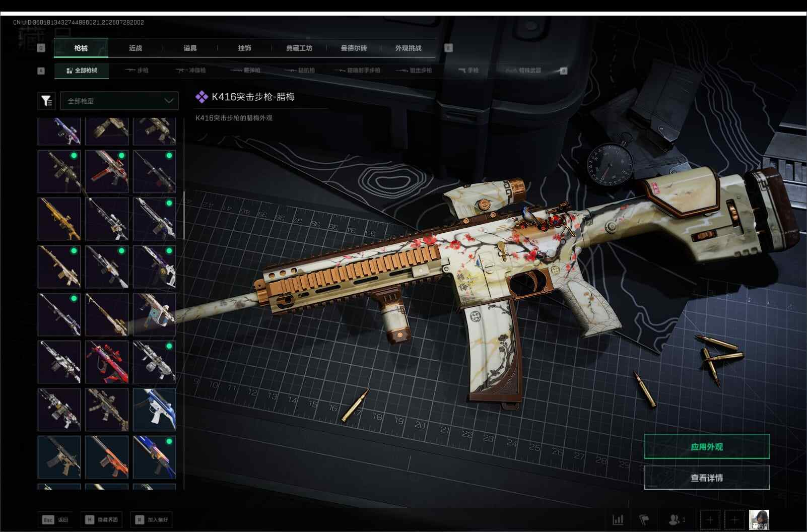807x532 pixels.
Task: Select the red-black skin without green dot
Action: coord(106,362)
